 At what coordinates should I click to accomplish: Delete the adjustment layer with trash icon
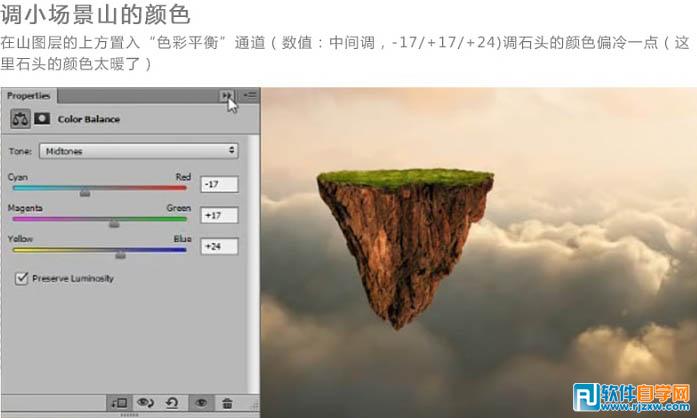click(x=227, y=402)
